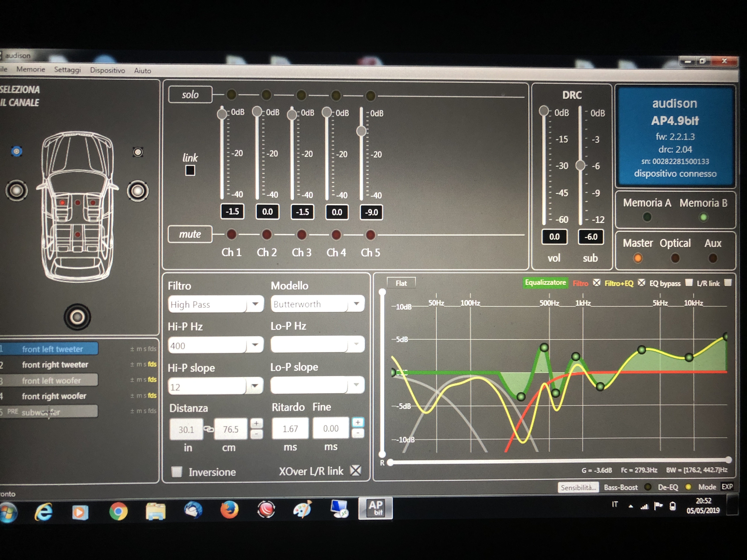Enable the EQ bypass checkbox
This screenshot has height=560, width=747.
[689, 283]
